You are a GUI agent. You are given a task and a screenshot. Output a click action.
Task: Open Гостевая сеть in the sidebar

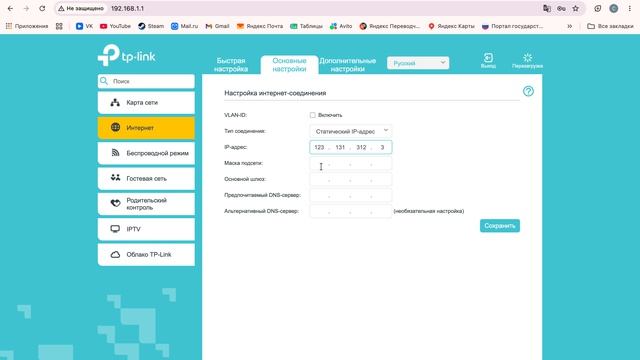146,178
